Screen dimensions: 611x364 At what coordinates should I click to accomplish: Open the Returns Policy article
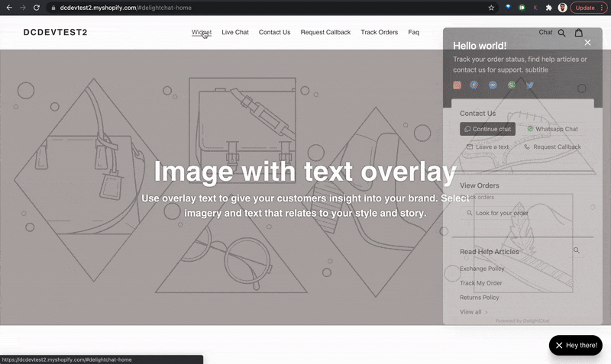pyautogui.click(x=480, y=298)
